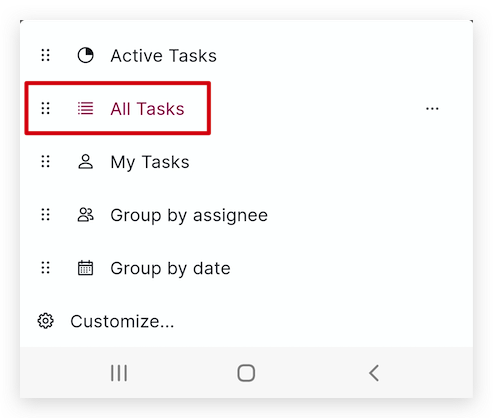
Task: Click the Group by assignee people icon
Action: tap(86, 215)
